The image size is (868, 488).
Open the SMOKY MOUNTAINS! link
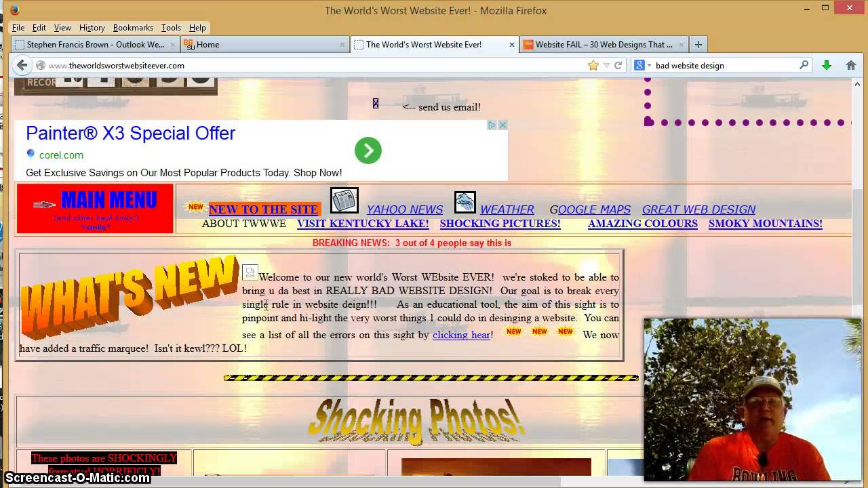click(x=766, y=224)
